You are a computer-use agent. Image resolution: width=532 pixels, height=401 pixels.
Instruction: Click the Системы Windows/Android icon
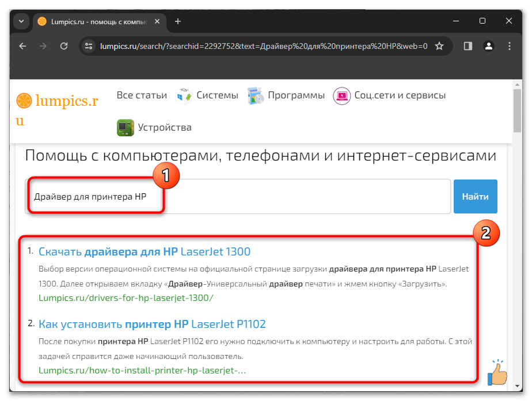tap(184, 96)
